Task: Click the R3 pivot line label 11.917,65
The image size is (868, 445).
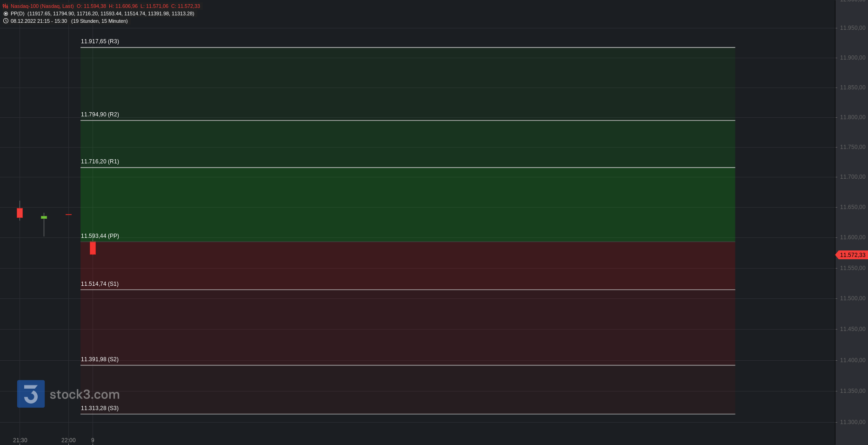Action: [100, 41]
